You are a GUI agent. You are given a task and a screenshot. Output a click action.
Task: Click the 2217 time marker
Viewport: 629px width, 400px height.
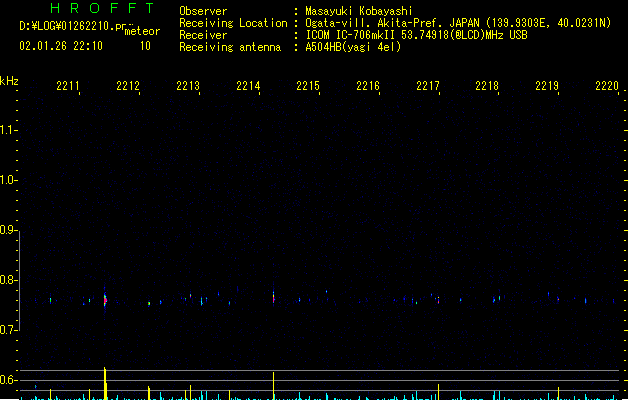click(428, 86)
